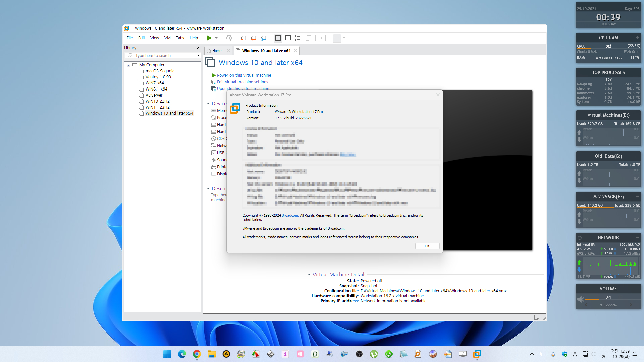Viewport: 644px width, 362px height.
Task: Decrease volume with the minus button
Action: (x=597, y=297)
